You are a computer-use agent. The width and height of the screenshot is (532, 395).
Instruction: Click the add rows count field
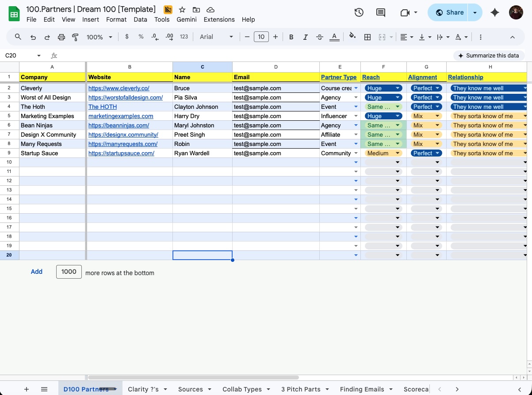coord(69,272)
